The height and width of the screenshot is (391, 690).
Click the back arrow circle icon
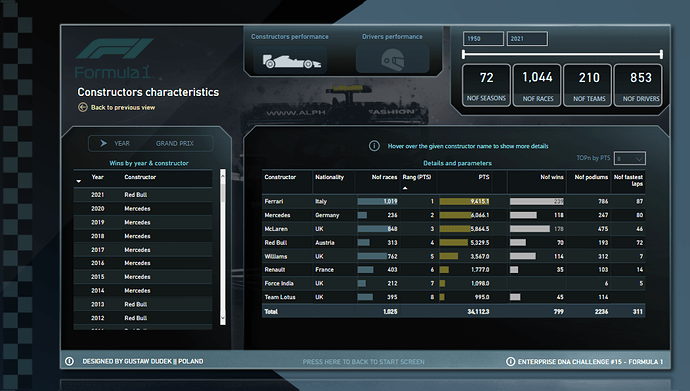click(x=83, y=107)
